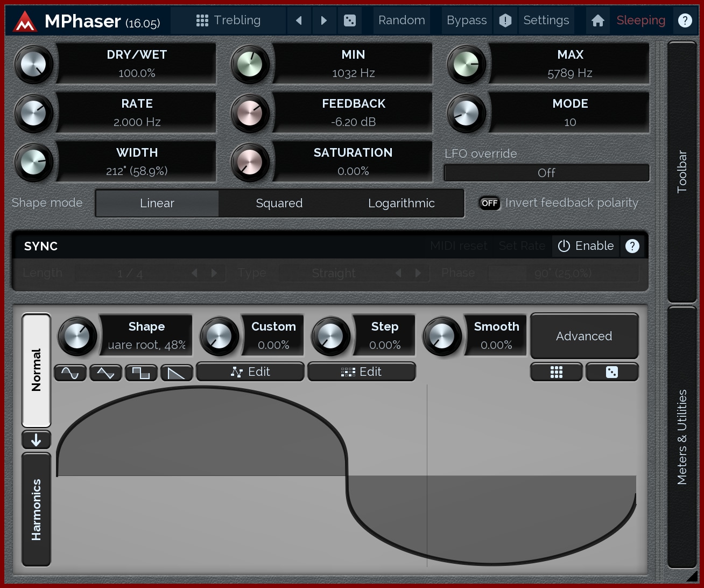Screen dimensions: 704x588
Task: Click the MIDI reset button
Action: pyautogui.click(x=459, y=246)
